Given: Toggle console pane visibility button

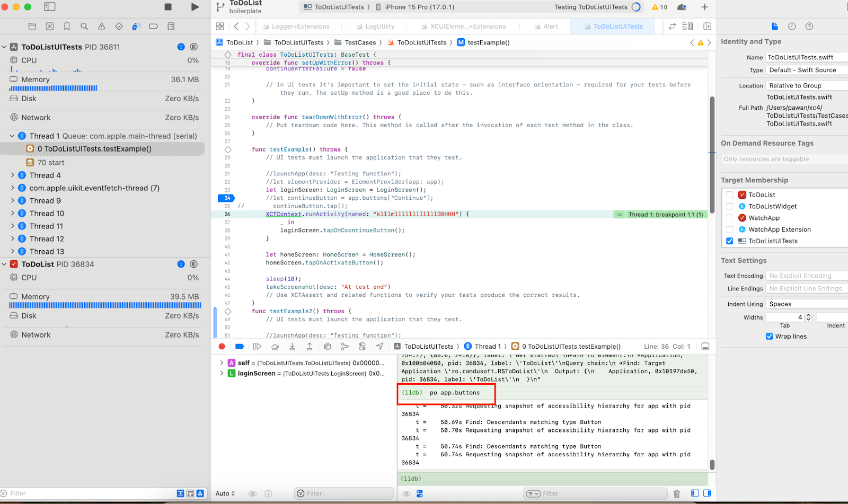Looking at the screenshot, I should coord(707,493).
